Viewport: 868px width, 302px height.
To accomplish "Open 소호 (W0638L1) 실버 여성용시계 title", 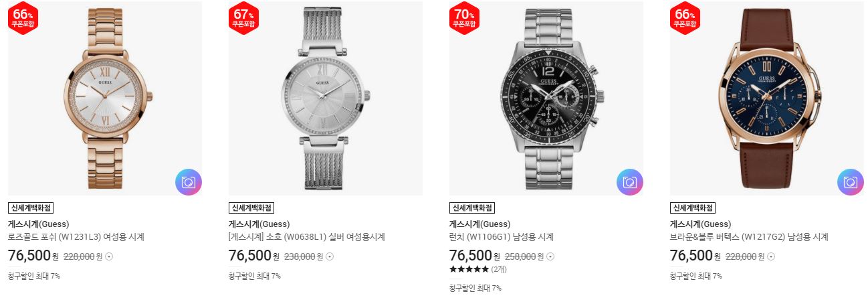I will [307, 237].
